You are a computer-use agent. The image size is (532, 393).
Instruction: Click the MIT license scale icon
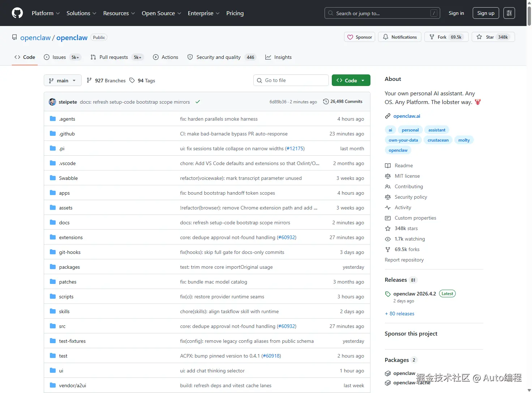click(388, 176)
